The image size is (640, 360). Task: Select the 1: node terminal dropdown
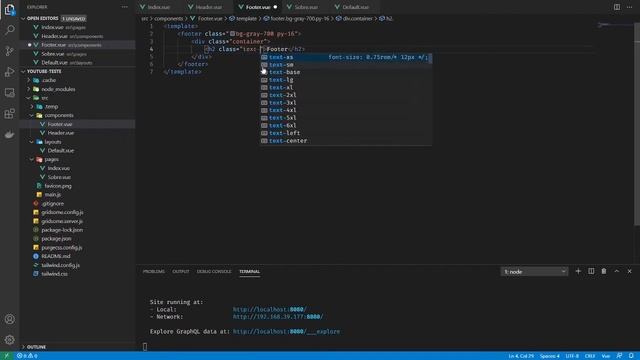click(534, 271)
